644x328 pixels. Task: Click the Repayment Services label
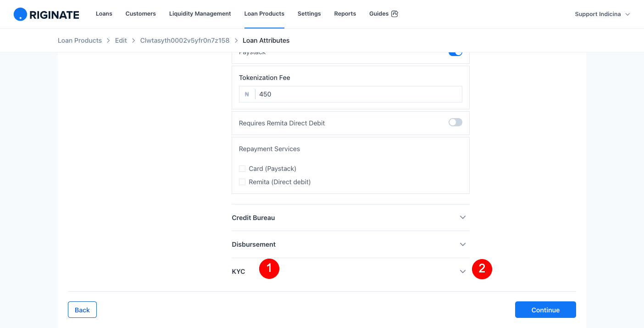pos(269,149)
